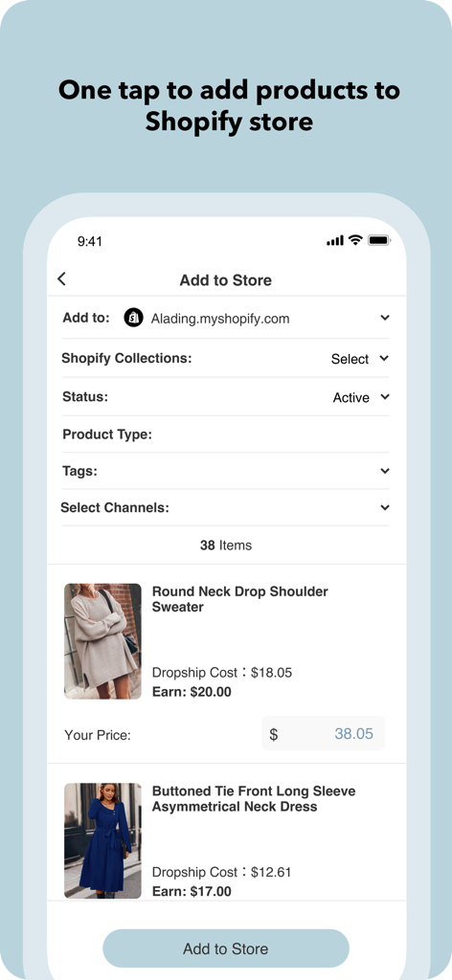Viewport: 452px width, 980px height.
Task: Open the Round Neck Sweater thumbnail
Action: click(x=102, y=641)
